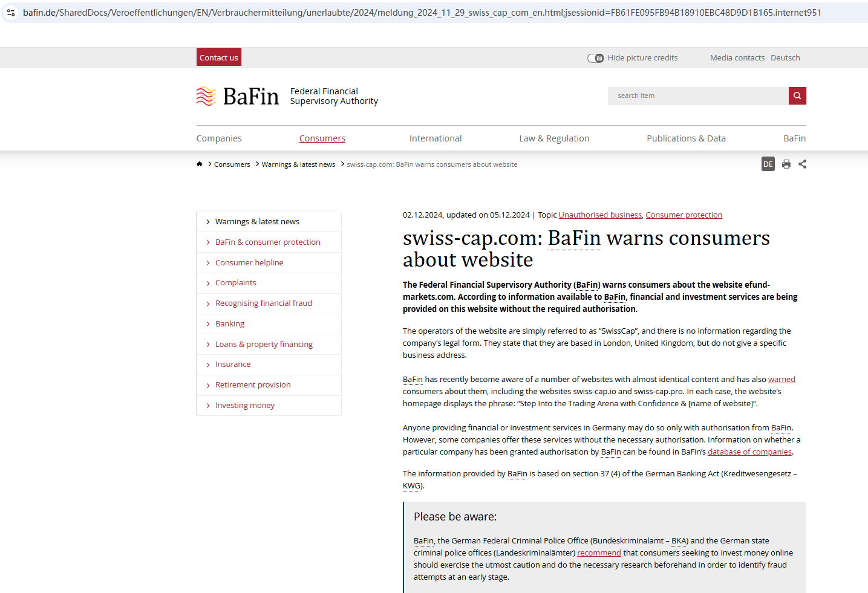Open Insurance sidebar item

pyautogui.click(x=233, y=365)
